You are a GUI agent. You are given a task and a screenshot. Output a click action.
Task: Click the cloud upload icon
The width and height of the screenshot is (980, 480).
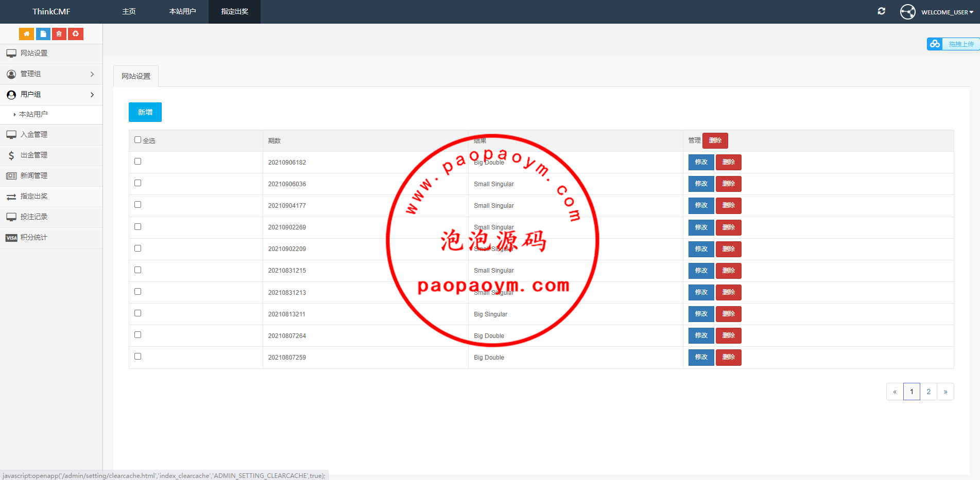click(x=935, y=44)
